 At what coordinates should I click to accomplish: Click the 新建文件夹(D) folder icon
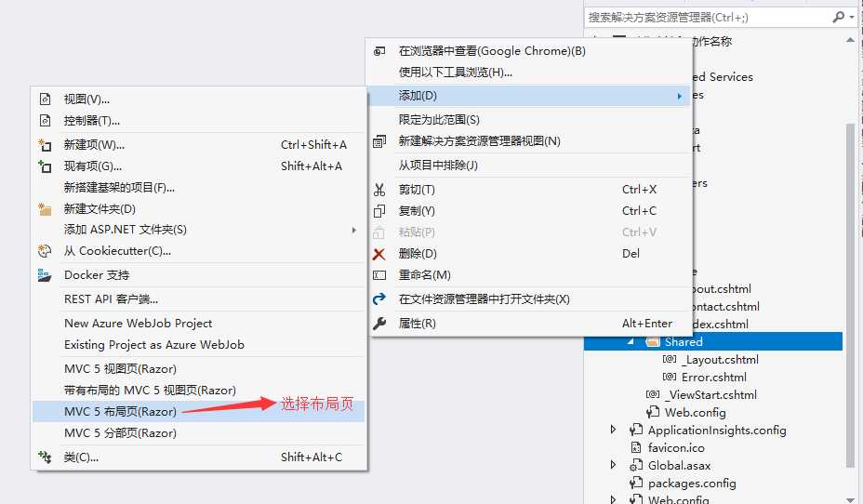pyautogui.click(x=45, y=209)
